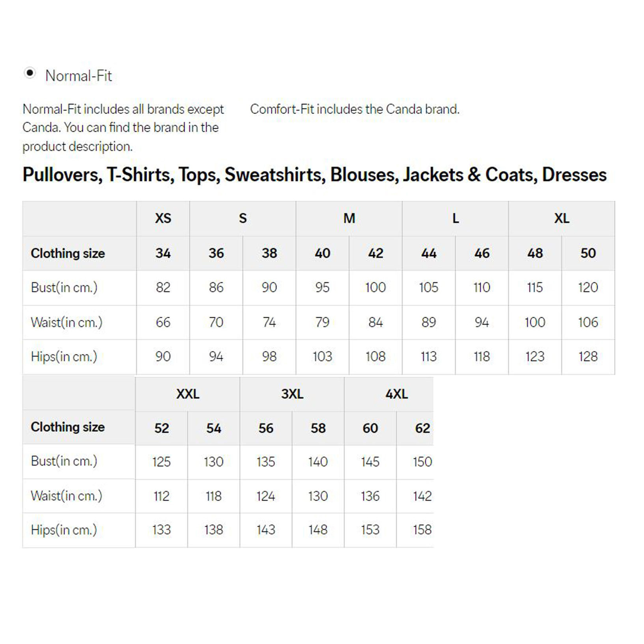Click the 3XL size column header
644x644 pixels.
point(292,394)
